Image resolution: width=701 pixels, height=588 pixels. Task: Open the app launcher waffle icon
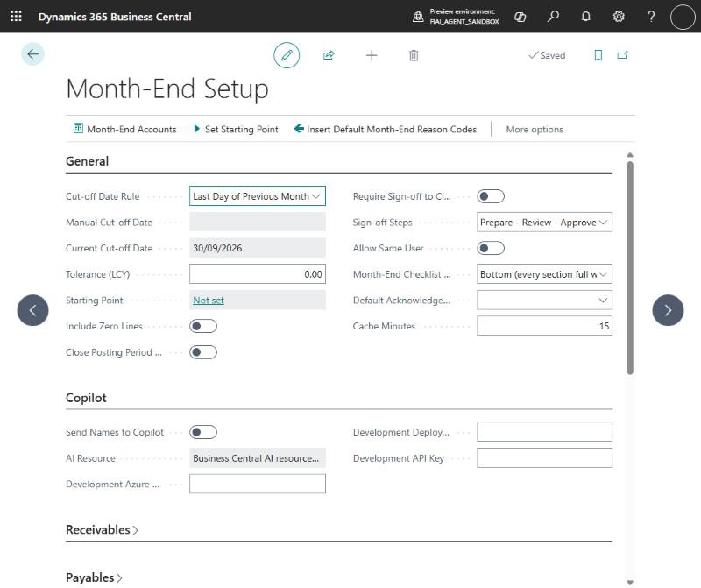pos(16,17)
